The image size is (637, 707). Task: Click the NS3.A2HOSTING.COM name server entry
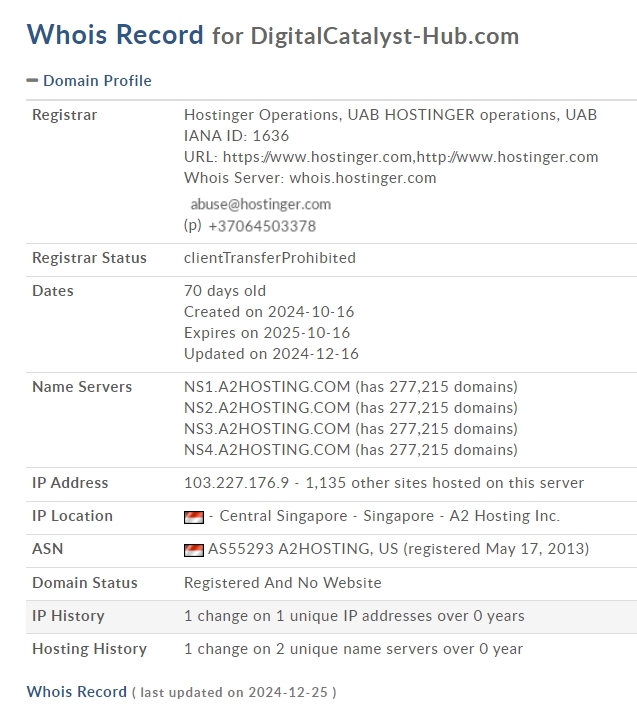351,429
